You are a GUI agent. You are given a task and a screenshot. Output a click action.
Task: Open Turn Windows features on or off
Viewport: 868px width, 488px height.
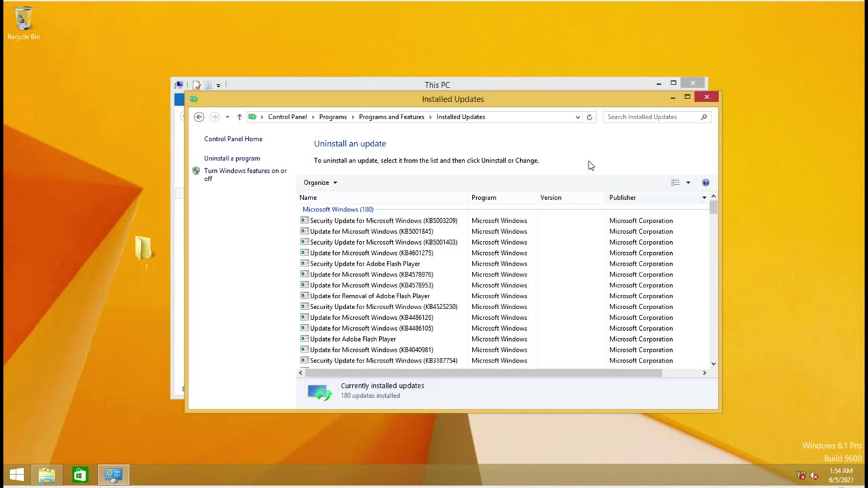tap(245, 174)
